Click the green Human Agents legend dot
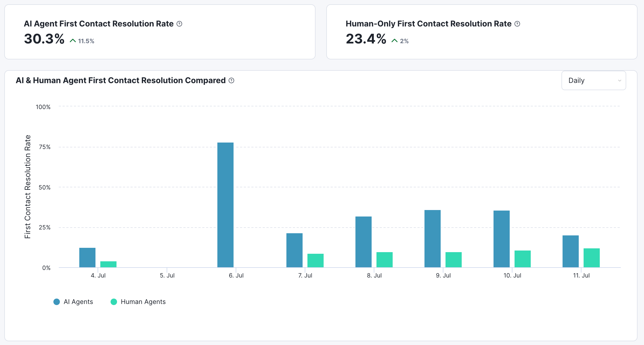Image resolution: width=644 pixels, height=345 pixels. (114, 302)
